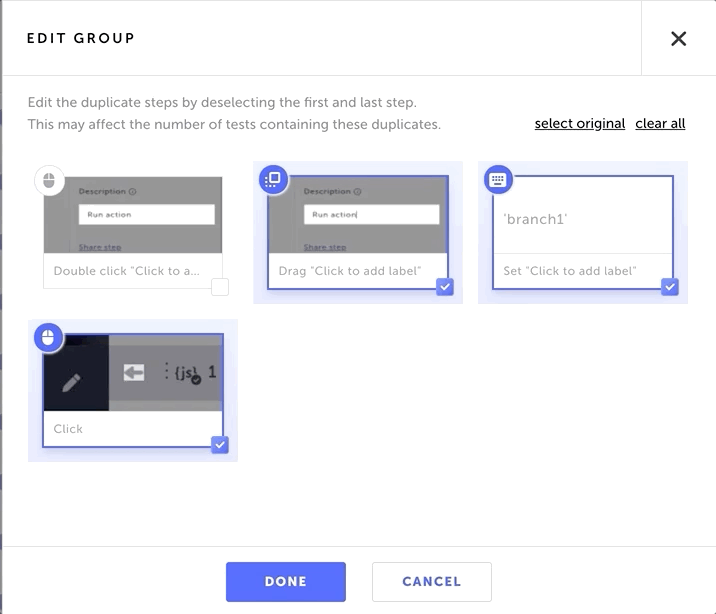Click the clear all link
The height and width of the screenshot is (614, 716).
660,124
